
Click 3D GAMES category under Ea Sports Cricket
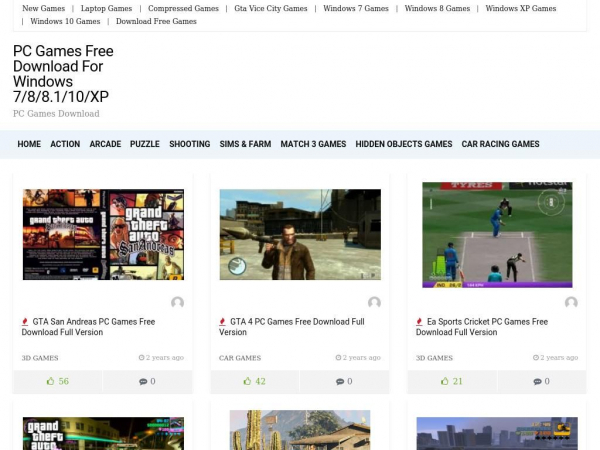click(434, 358)
